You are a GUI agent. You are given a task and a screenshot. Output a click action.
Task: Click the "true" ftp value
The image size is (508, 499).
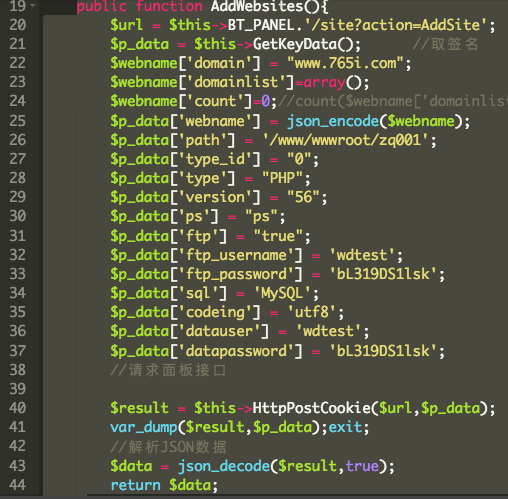278,236
